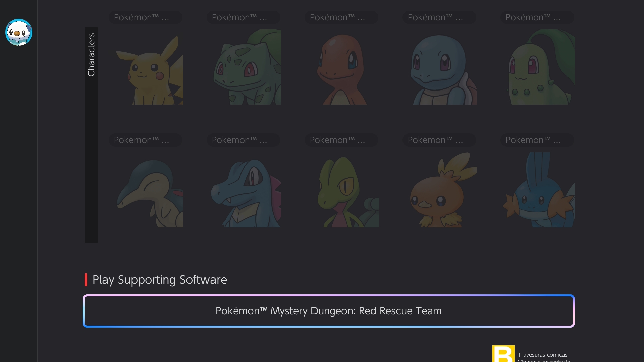Click the Pokémon label above Squirtle
Image resolution: width=644 pixels, height=362 pixels.
tap(439, 17)
